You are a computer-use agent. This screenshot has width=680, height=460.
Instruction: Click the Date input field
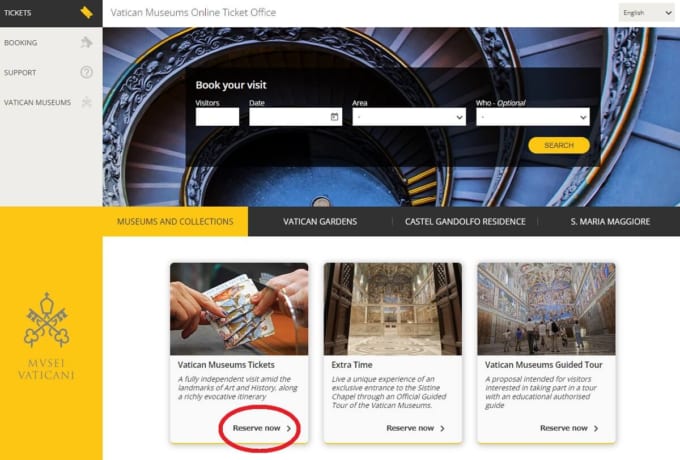288,117
